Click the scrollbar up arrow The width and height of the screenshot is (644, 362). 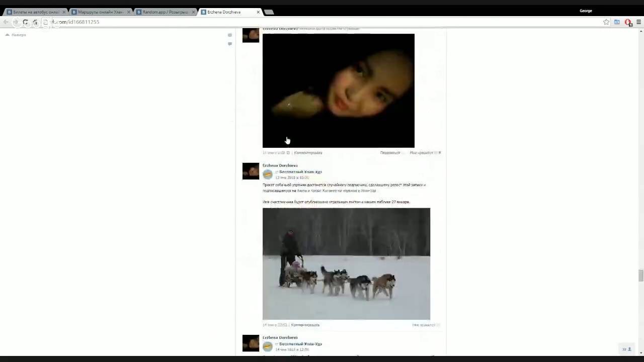coord(640,31)
